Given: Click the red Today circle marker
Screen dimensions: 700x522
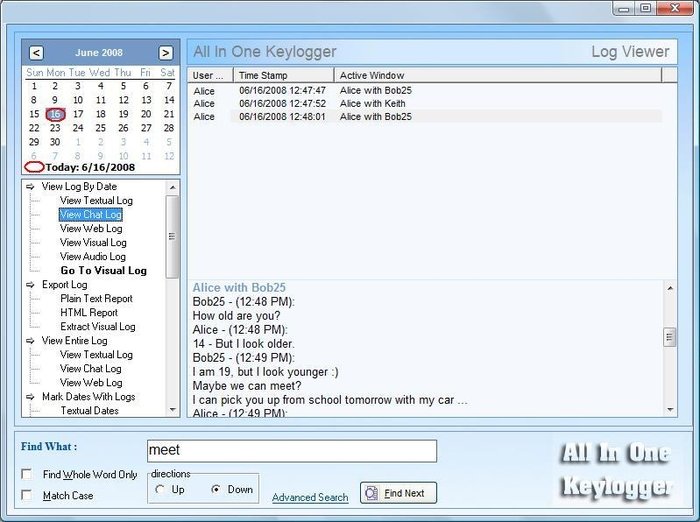Looking at the screenshot, I should tap(34, 167).
